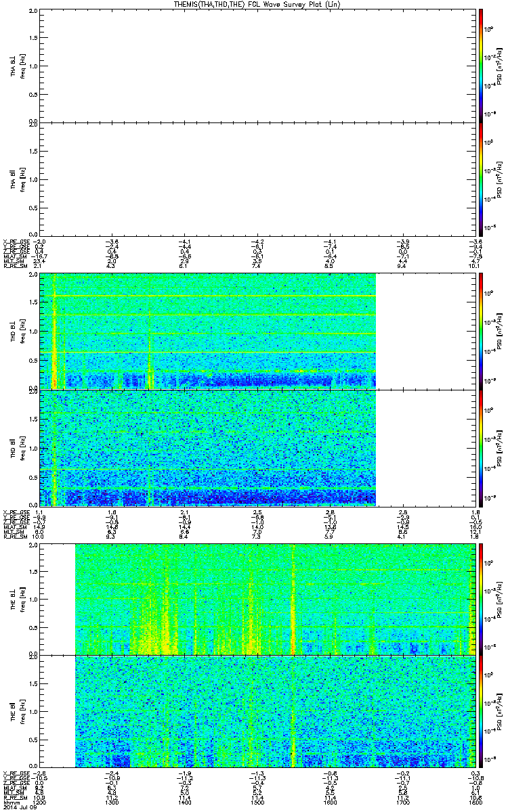Screen dimensions: 508x812
Task: Click the 'THE B⊥ freq [Hz]' axis label
Action: click(x=18, y=599)
